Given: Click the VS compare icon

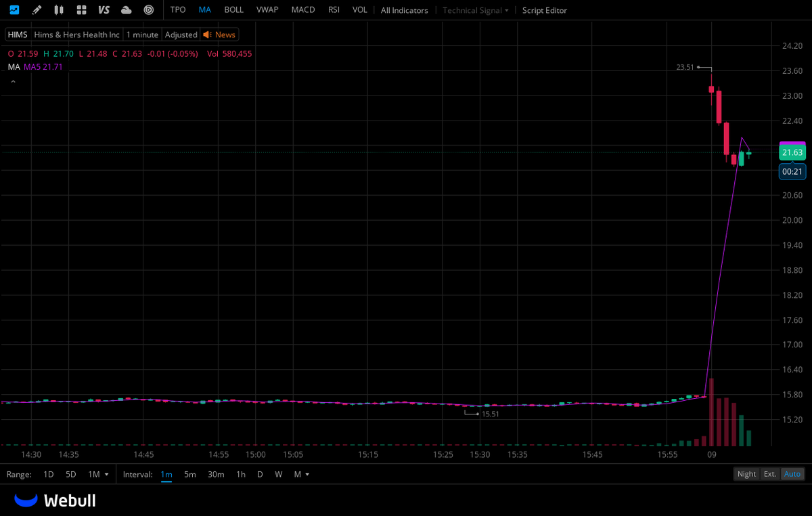Looking at the screenshot, I should point(104,10).
